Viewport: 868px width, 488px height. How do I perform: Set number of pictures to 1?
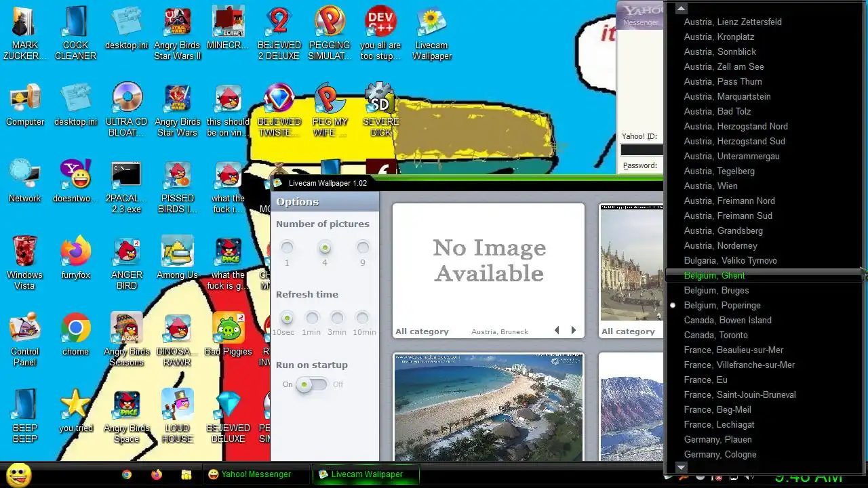click(287, 247)
